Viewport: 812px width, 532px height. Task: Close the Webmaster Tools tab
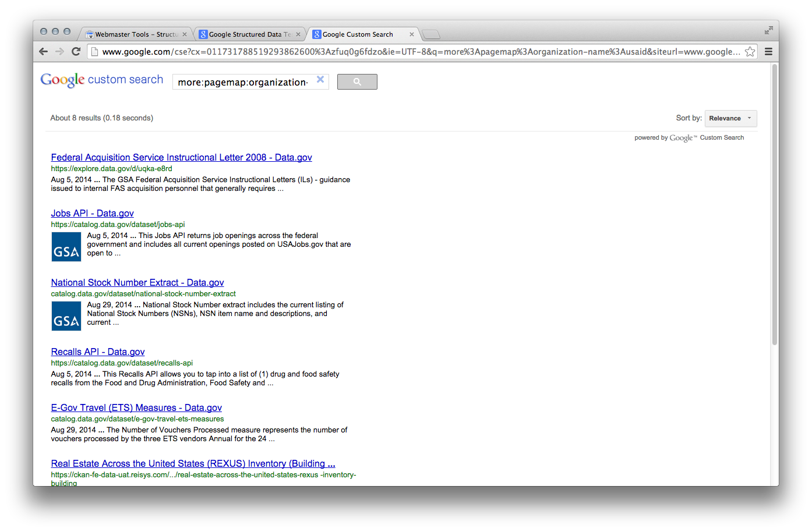tap(185, 34)
